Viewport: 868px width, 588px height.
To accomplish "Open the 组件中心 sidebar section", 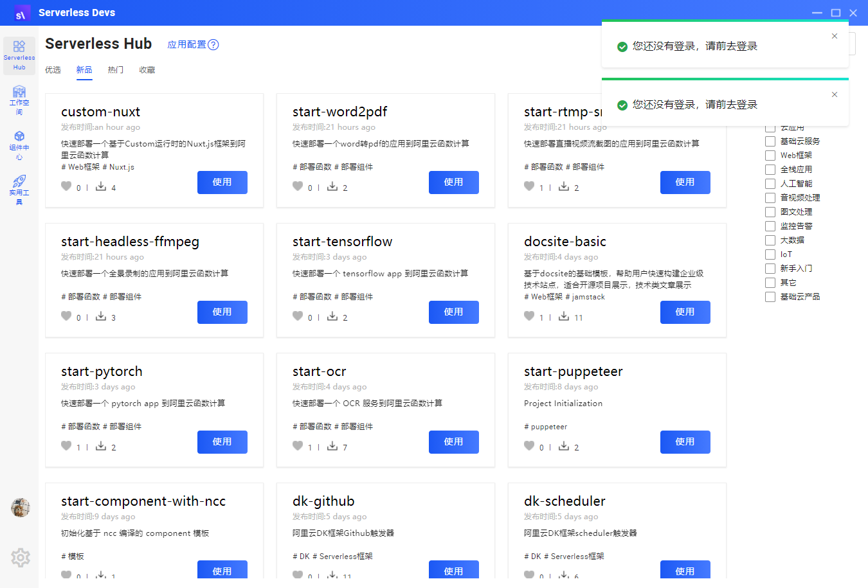I will 19,143.
